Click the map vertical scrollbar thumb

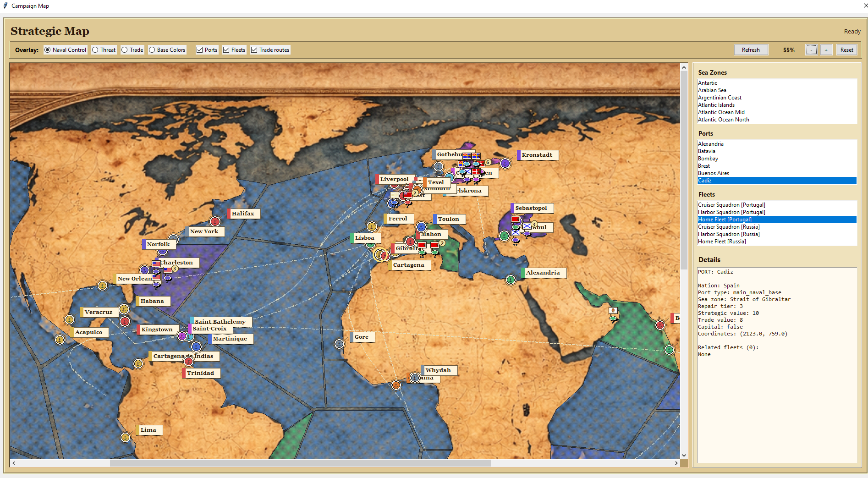click(x=684, y=170)
